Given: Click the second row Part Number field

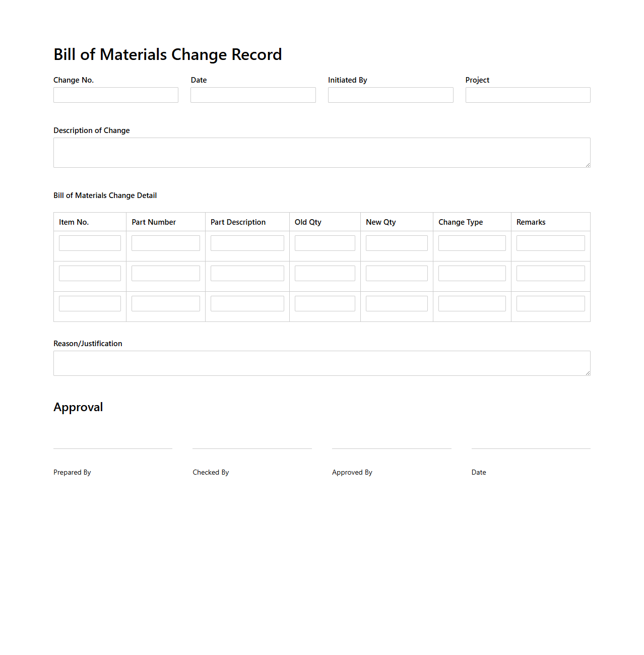Looking at the screenshot, I should point(165,273).
